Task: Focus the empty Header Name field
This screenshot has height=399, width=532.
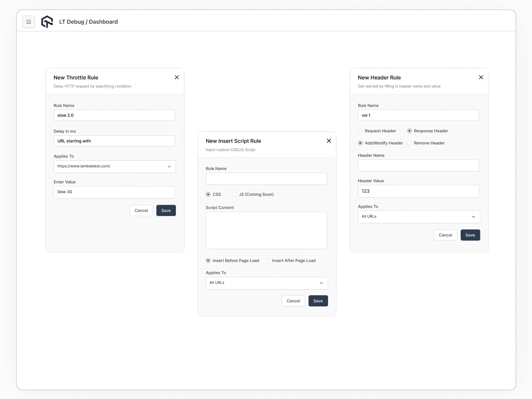Action: coord(418,166)
